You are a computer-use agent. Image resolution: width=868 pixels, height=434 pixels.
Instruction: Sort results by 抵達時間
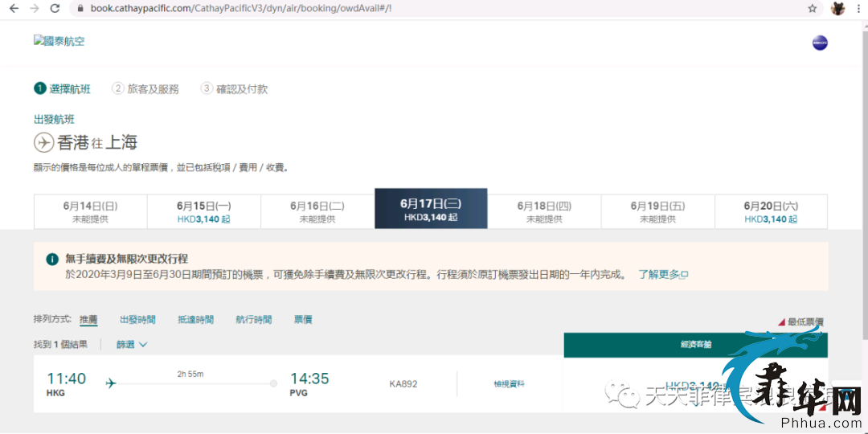[195, 319]
